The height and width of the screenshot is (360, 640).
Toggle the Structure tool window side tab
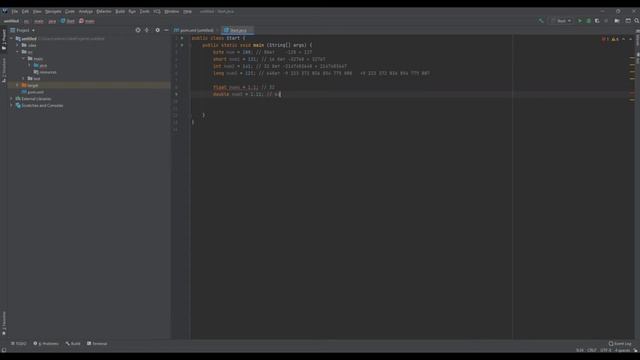(x=4, y=70)
